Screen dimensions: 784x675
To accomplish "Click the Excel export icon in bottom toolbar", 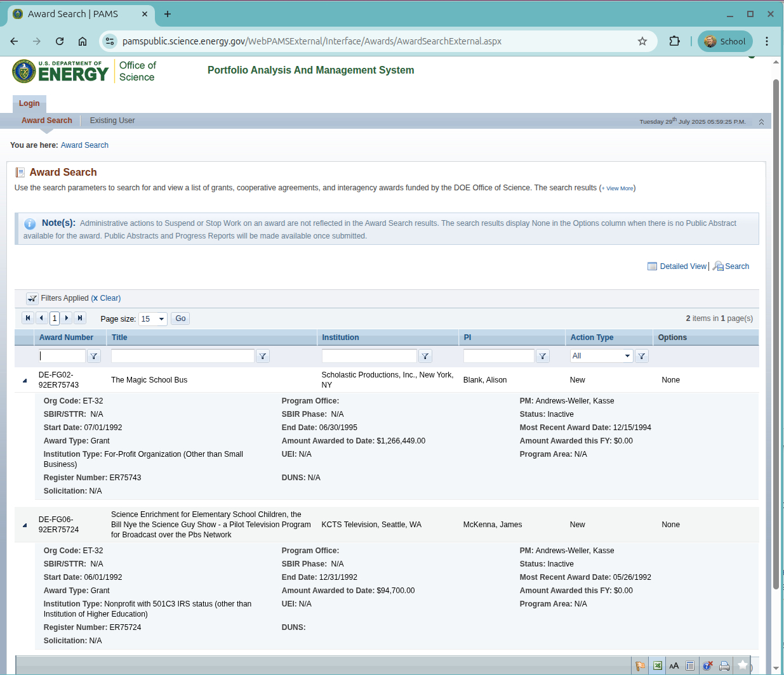I will [658, 665].
